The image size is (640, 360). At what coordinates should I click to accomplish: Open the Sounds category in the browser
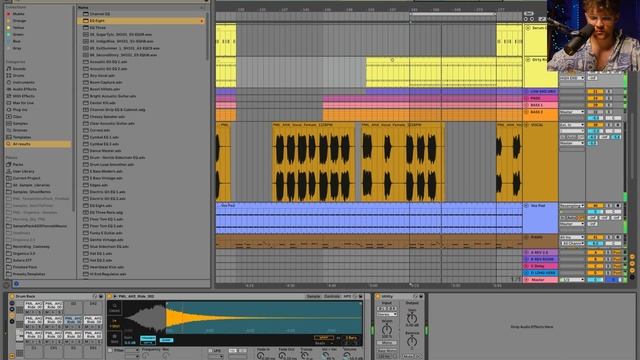coord(19,69)
